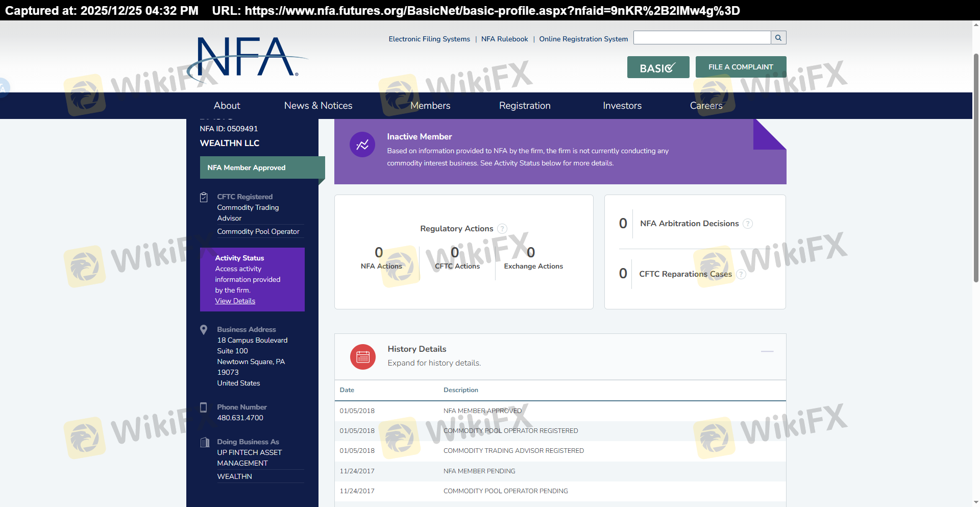
Task: Click the page vertical scrollbar
Action: click(976, 168)
